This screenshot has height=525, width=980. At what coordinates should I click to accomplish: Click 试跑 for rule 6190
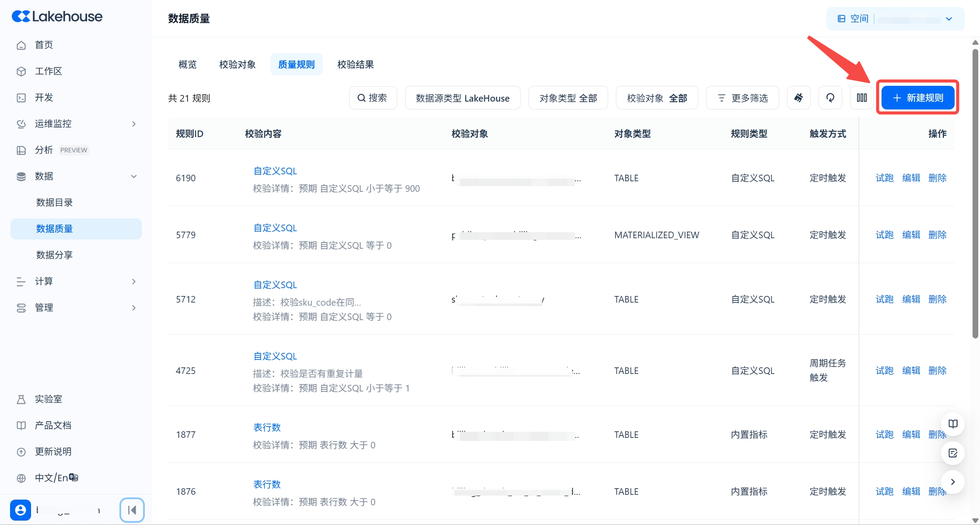(884, 178)
